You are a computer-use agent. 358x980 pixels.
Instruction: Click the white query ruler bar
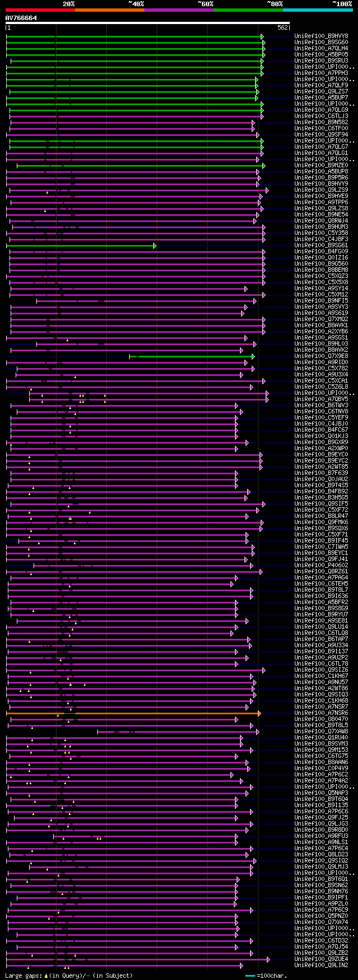pyautogui.click(x=148, y=23)
